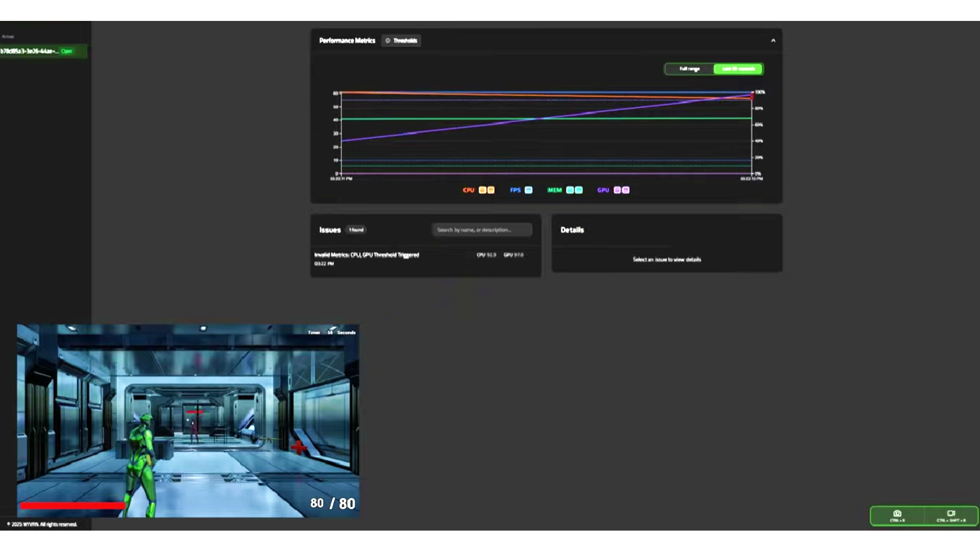This screenshot has height=551, width=980.
Task: Switch chart to Full range
Action: pyautogui.click(x=689, y=69)
